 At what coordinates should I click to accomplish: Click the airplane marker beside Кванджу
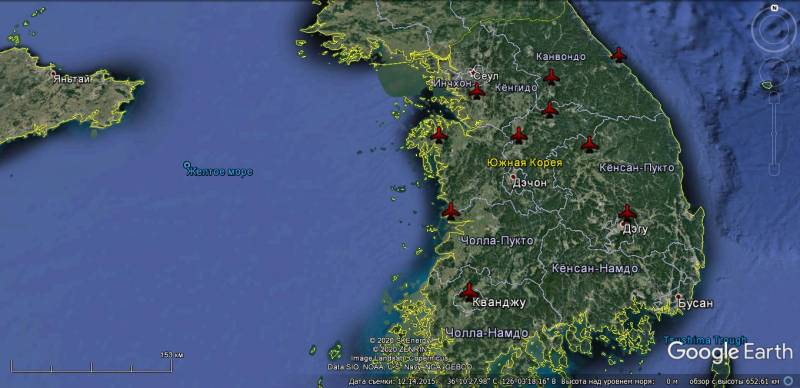coord(469,292)
